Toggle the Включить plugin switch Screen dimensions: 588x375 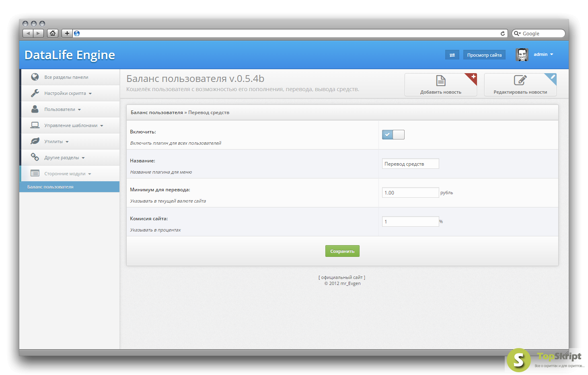click(x=393, y=135)
